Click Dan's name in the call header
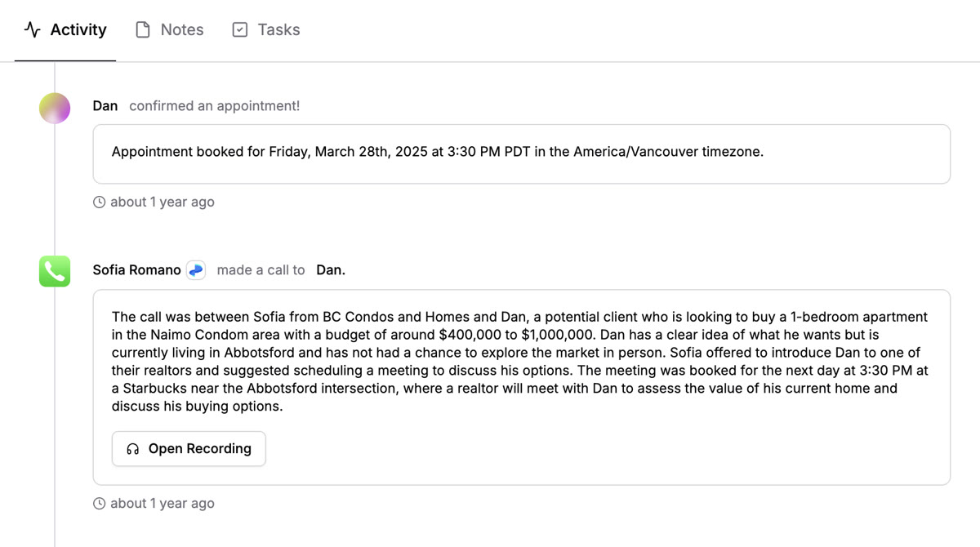This screenshot has width=980, height=547. (330, 269)
